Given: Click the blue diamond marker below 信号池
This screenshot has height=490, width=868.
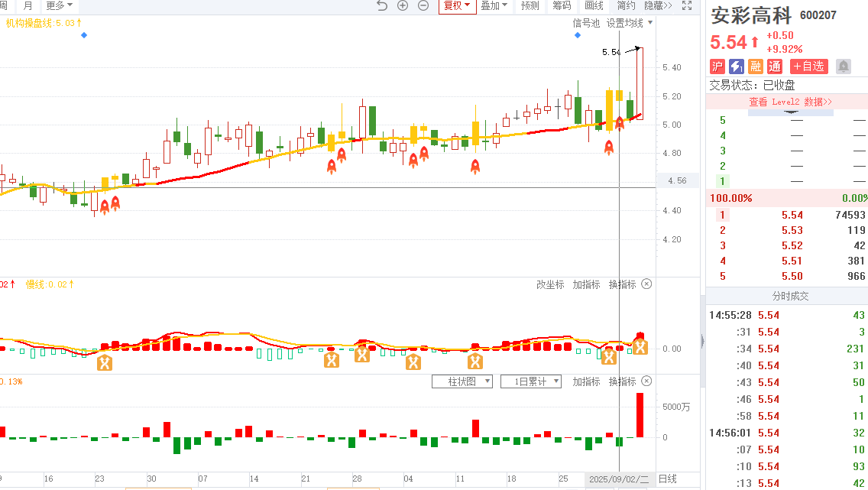Looking at the screenshot, I should coord(578,35).
